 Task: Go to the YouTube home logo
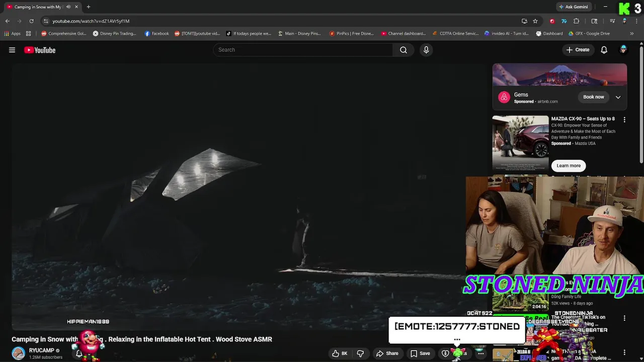[40, 50]
